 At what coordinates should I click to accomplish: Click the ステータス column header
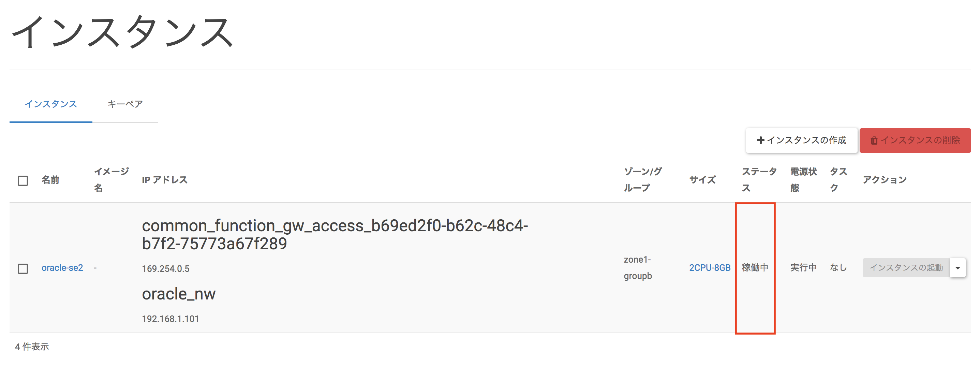click(759, 180)
